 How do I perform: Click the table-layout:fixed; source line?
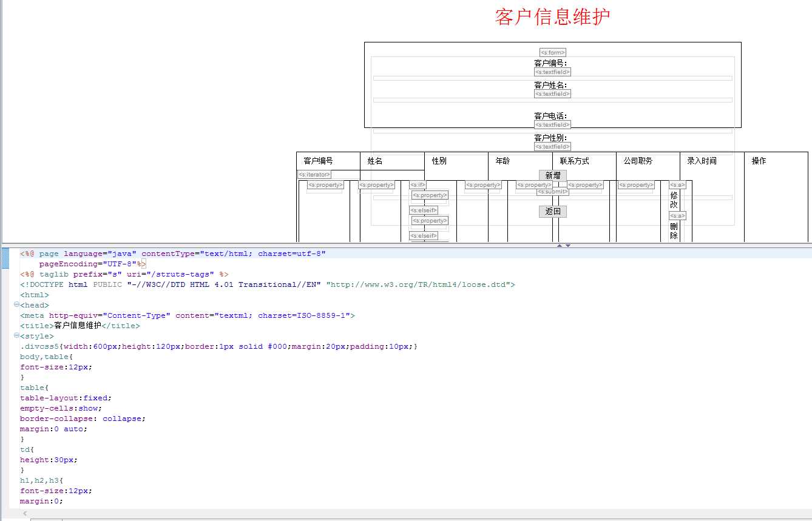tap(66, 398)
